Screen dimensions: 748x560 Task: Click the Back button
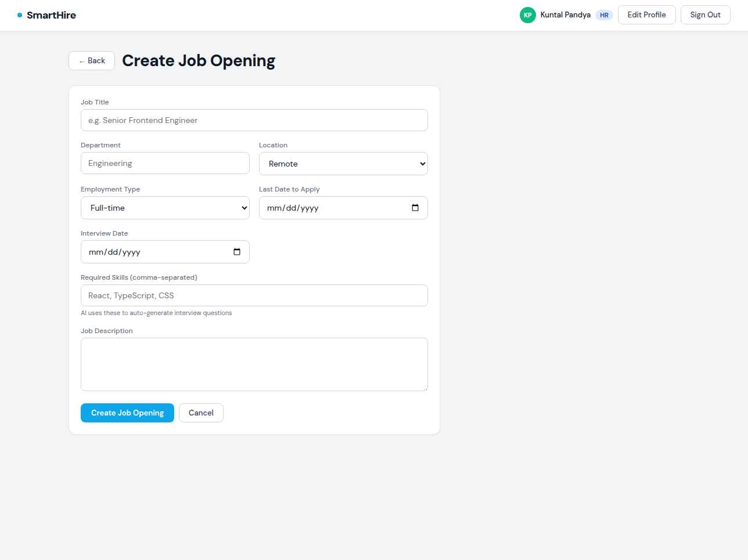pos(92,60)
